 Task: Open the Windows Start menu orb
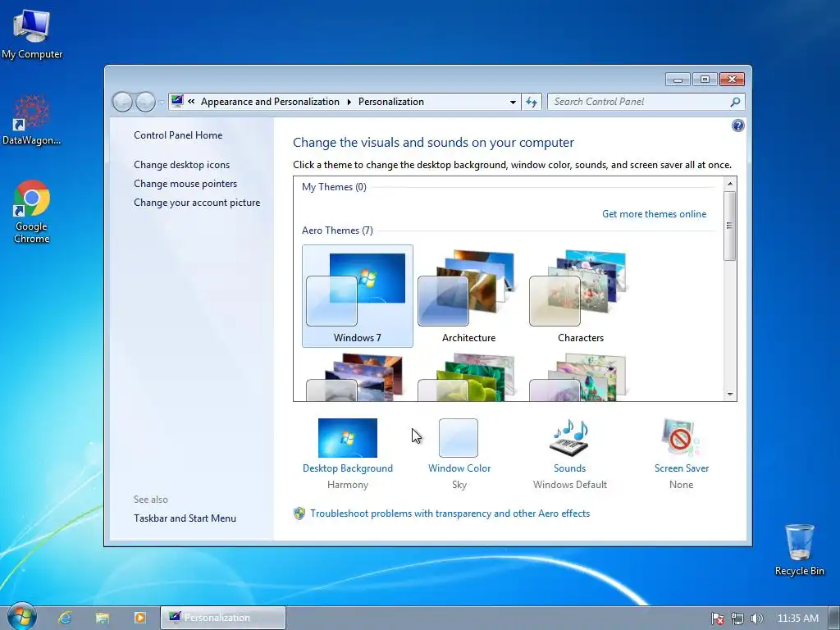tap(21, 617)
